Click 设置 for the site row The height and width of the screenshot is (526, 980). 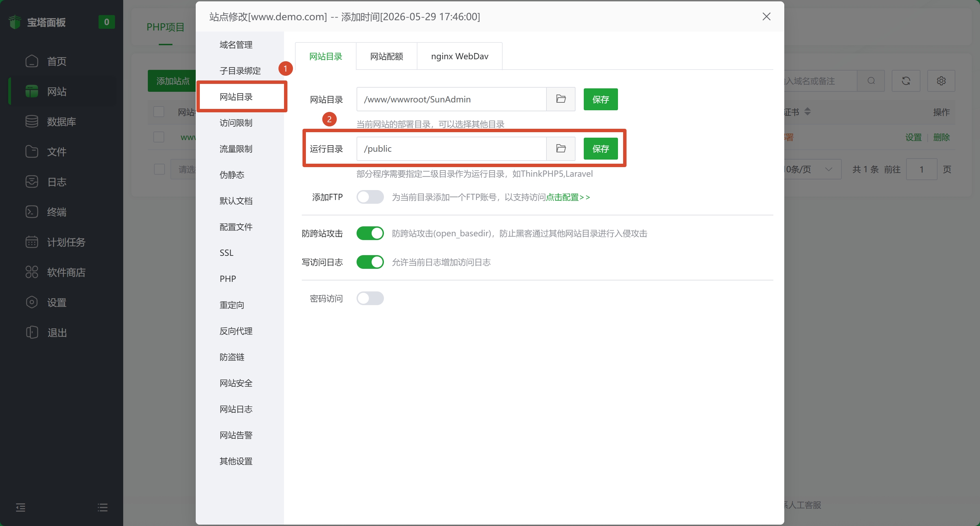[x=913, y=137]
